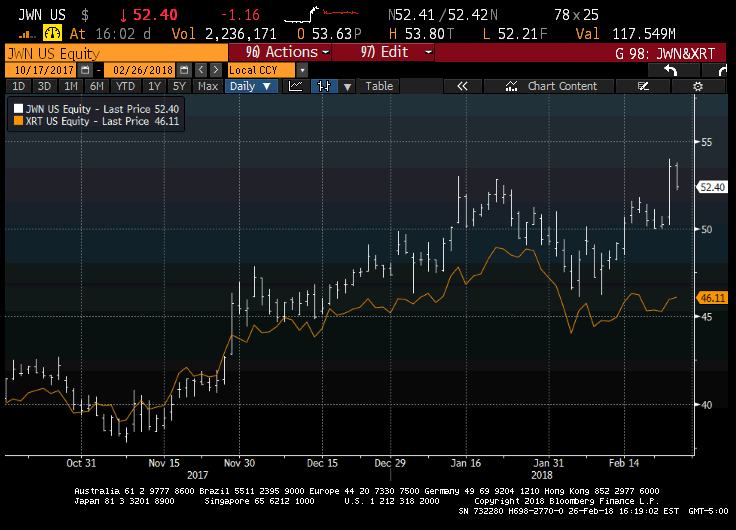Click the 52.40 price tag on axis
Screen dimensions: 736x530
click(x=712, y=187)
